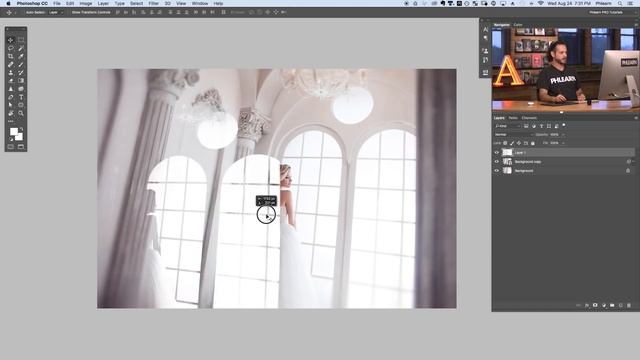Select the Path Selection tool
Image resolution: width=640 pixels, height=360 pixels.
[x=11, y=105]
